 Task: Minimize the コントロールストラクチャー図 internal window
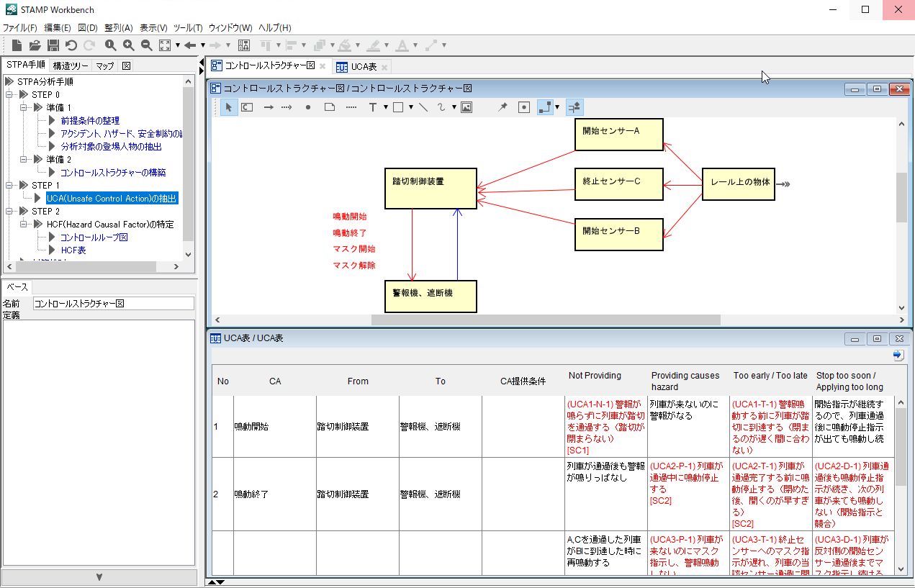(855, 89)
